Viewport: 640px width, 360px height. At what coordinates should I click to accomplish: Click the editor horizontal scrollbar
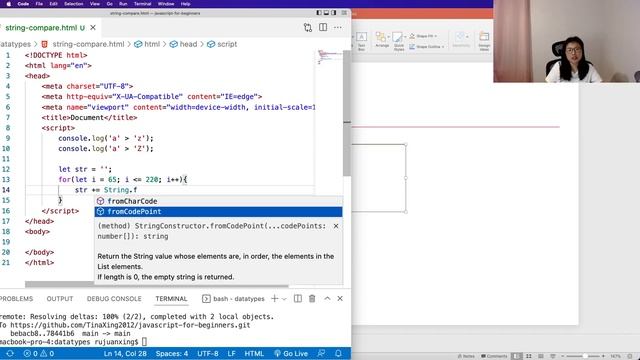tap(157, 284)
